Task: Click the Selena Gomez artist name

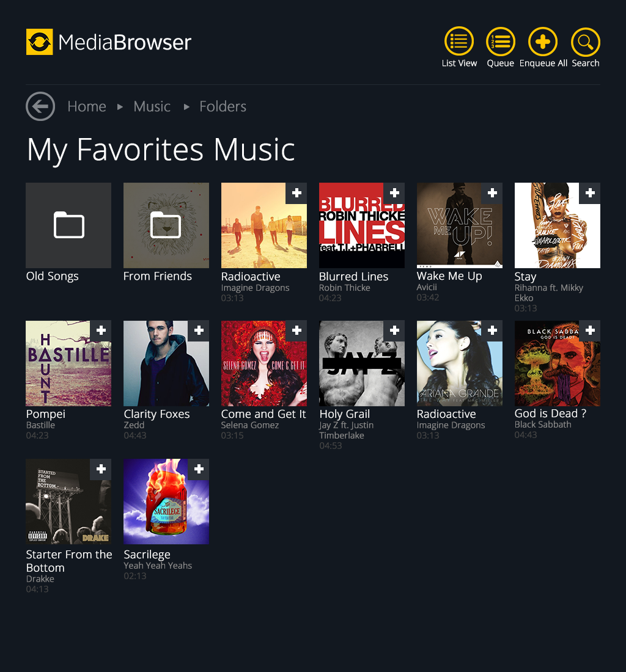Action: [x=250, y=425]
